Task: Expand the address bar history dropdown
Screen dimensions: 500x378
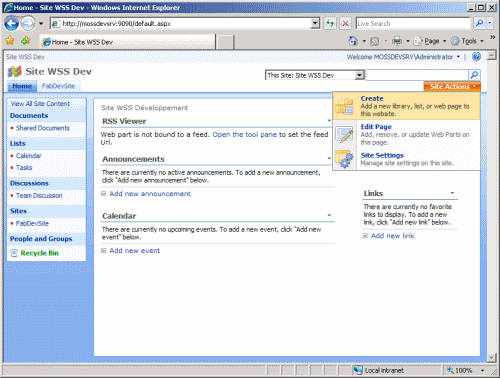Action: pos(315,24)
